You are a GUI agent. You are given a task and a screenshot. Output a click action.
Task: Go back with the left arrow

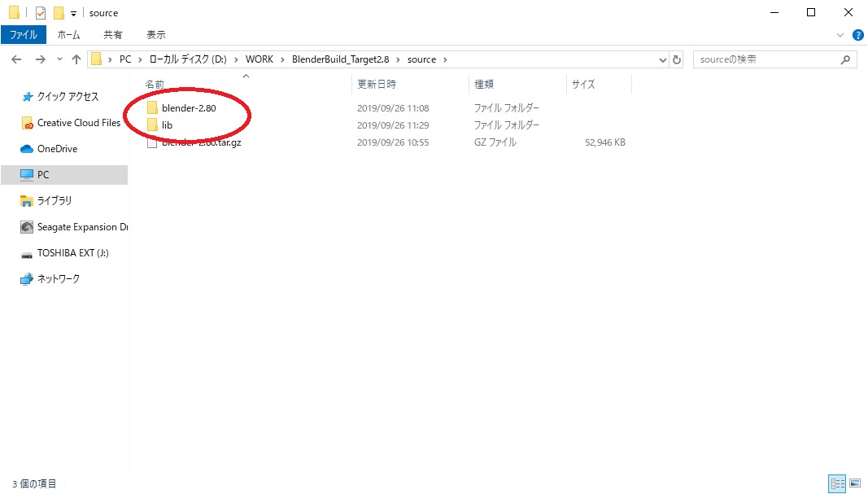point(16,59)
